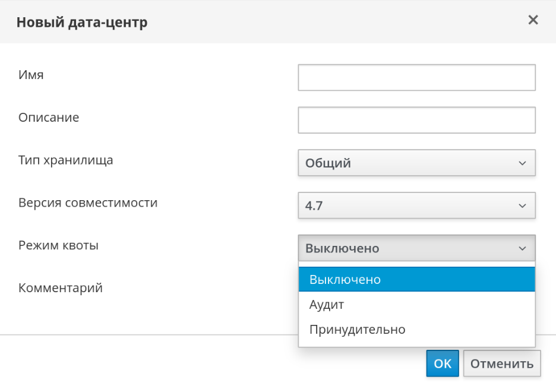Select Выключено from the quota list
The width and height of the screenshot is (556, 392).
tap(416, 279)
